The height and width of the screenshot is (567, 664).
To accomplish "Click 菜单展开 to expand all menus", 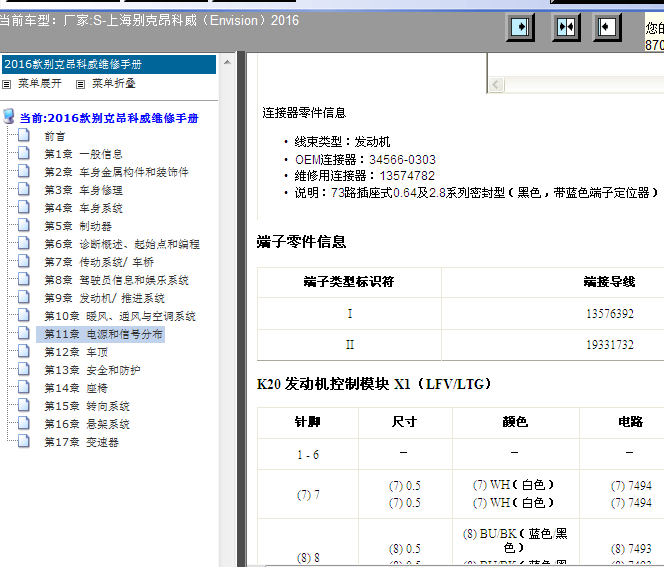I will point(39,83).
